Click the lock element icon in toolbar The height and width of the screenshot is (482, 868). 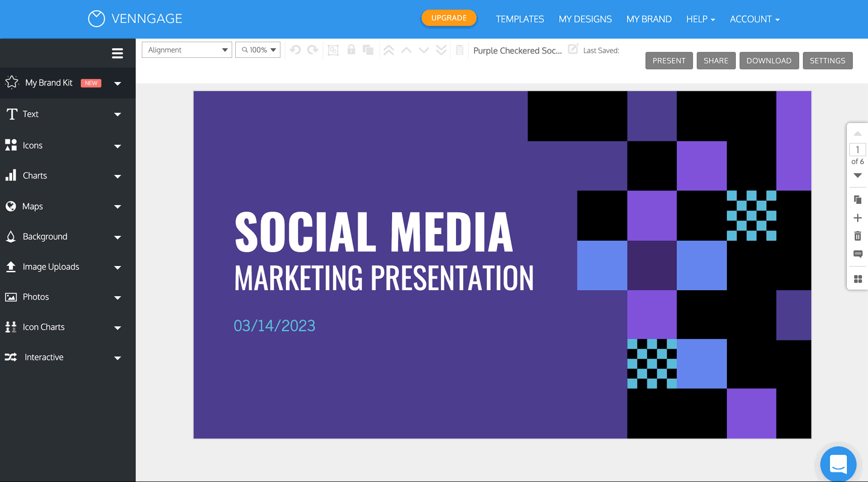[350, 50]
